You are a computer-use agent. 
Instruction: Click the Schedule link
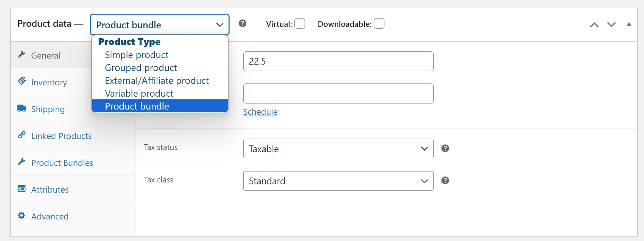(260, 112)
